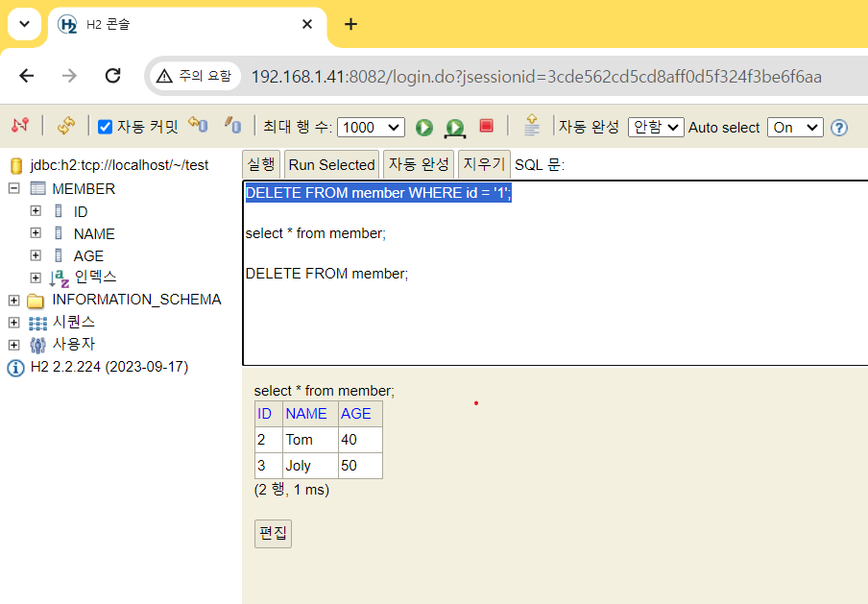Expand the AGE column node
868x604 pixels.
pos(36,255)
